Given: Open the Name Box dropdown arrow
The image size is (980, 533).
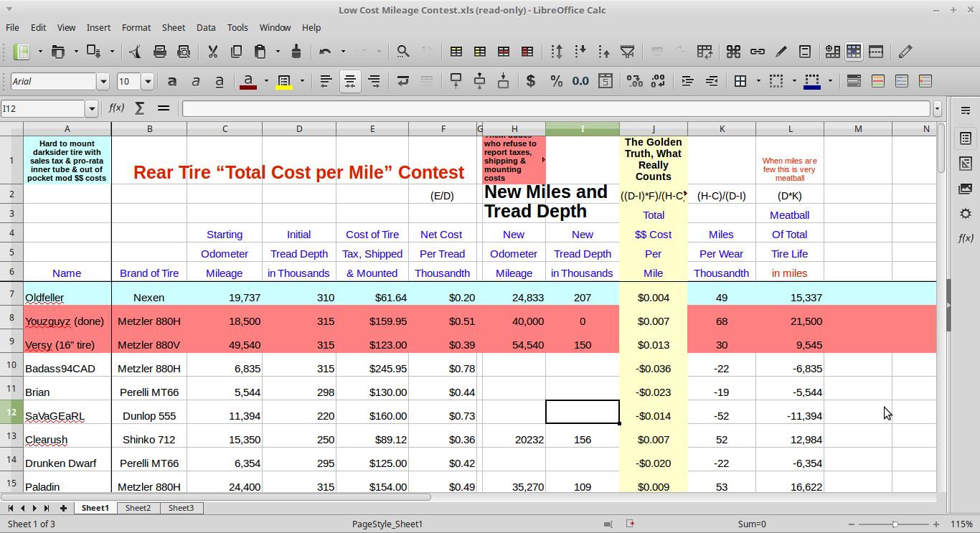Looking at the screenshot, I should pos(91,108).
